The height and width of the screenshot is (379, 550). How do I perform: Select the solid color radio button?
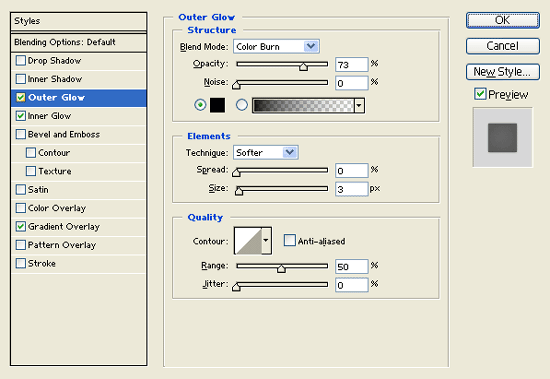(200, 105)
